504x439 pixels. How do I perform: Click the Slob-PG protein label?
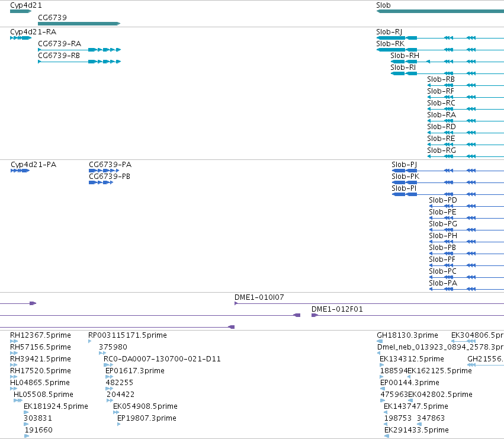pos(442,224)
